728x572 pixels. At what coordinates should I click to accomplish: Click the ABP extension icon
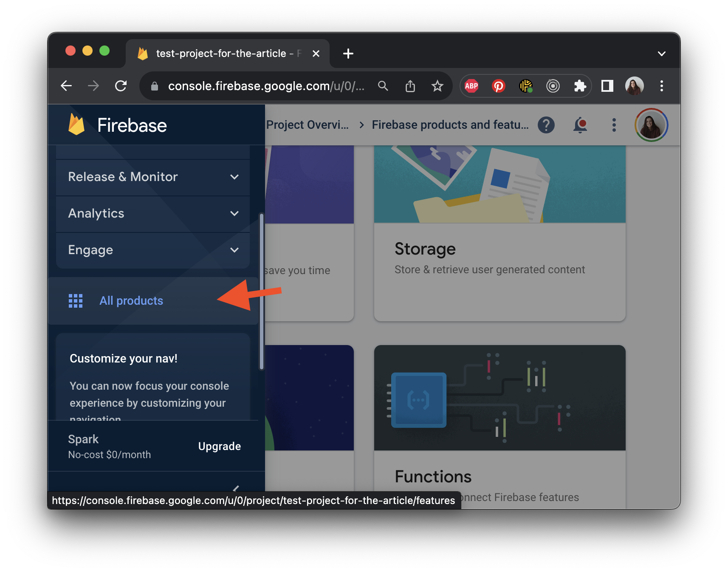471,86
